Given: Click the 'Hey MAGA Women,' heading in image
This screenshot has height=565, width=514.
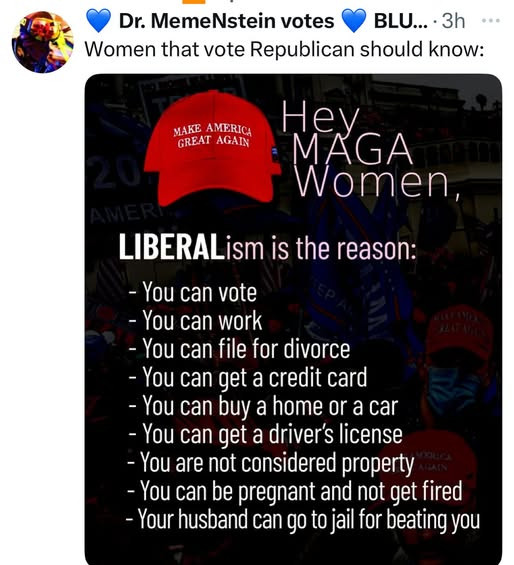Looking at the screenshot, I should (x=371, y=150).
